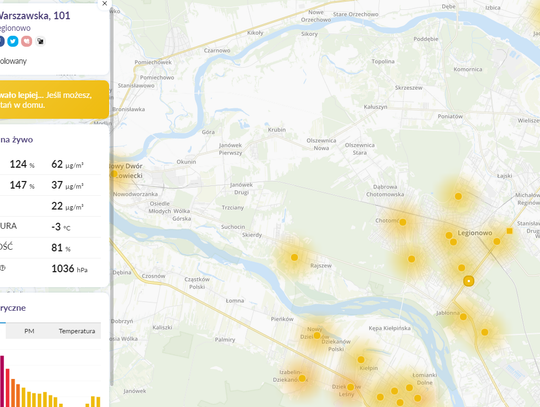Share sensor via the Twitter icon
This screenshot has height=407, width=540.
tap(13, 41)
